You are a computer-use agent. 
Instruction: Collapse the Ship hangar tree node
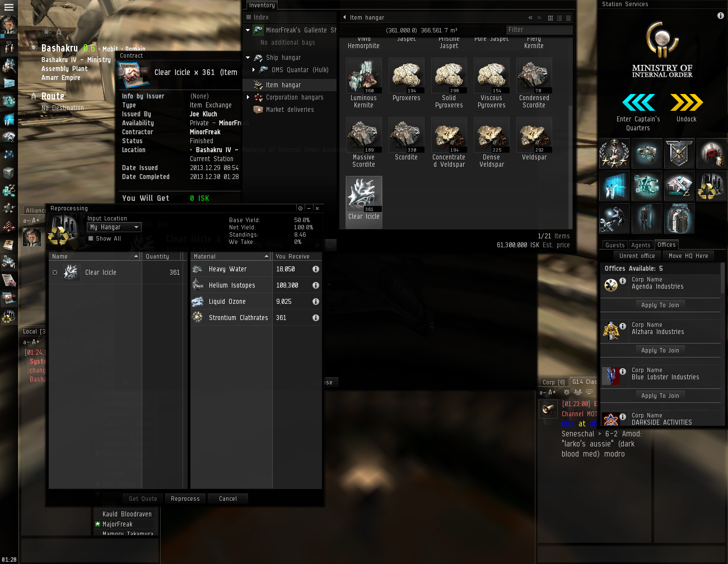point(248,58)
